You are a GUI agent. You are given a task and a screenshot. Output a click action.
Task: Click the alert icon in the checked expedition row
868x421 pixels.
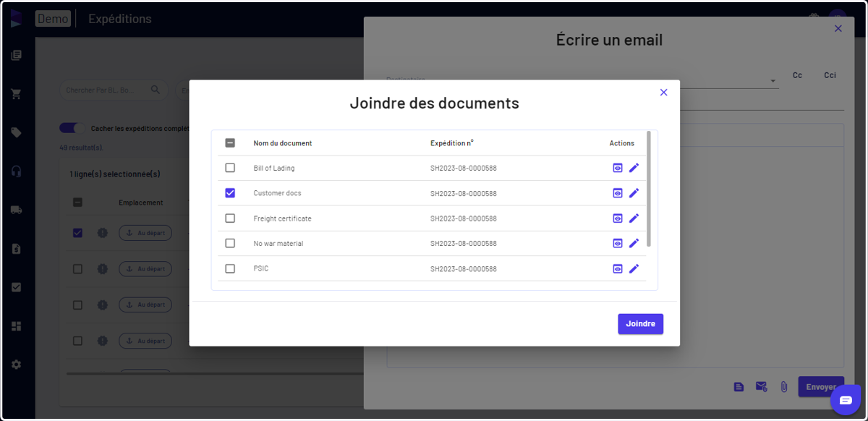[x=102, y=233]
